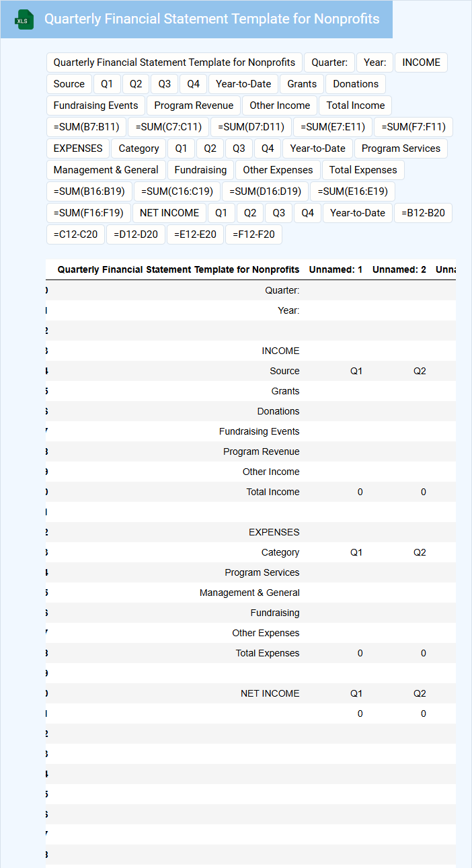The height and width of the screenshot is (868, 472).
Task: Click the green XLS file icon
Action: point(25,19)
